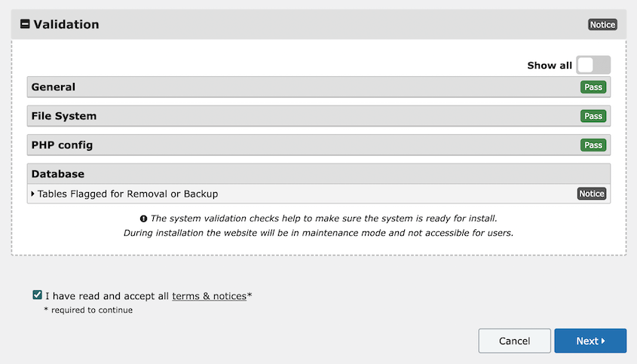637x364 pixels.
Task: Click the arrow icon on Next button
Action: (603, 341)
